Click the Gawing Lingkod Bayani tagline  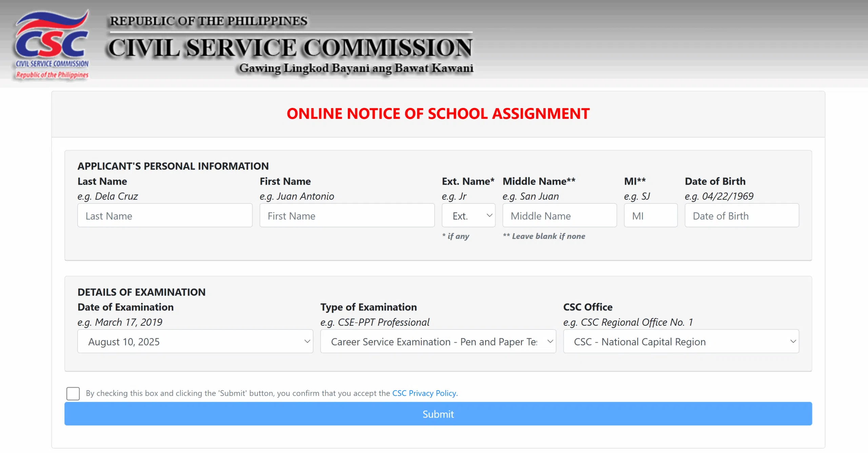356,68
